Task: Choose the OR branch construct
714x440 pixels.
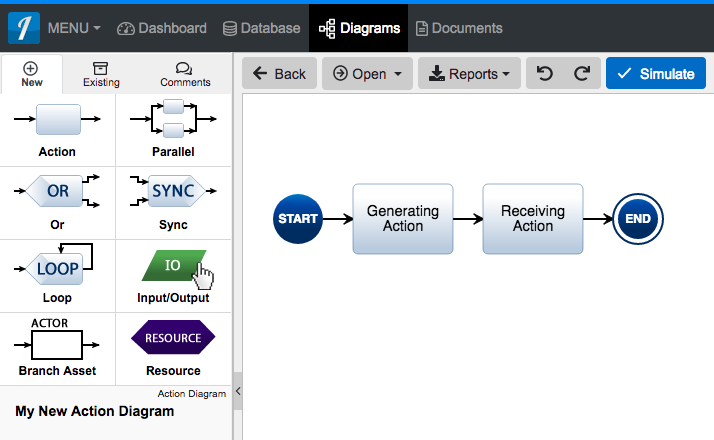Action: pos(57,192)
